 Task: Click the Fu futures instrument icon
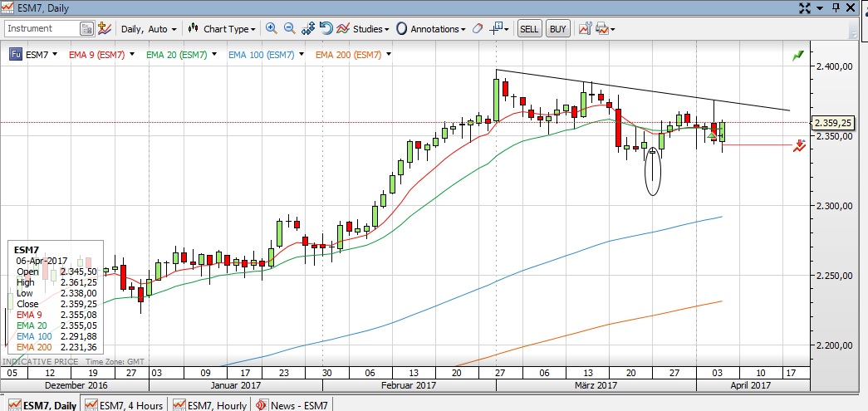(x=16, y=54)
